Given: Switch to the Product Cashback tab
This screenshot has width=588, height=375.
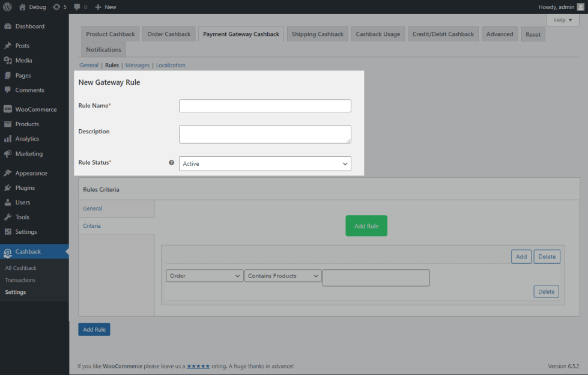Looking at the screenshot, I should 111,34.
